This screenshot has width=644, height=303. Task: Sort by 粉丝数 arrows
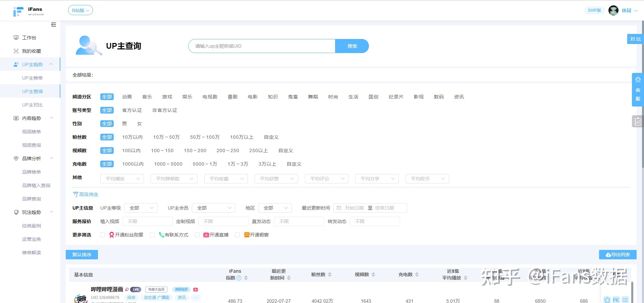pyautogui.click(x=330, y=274)
